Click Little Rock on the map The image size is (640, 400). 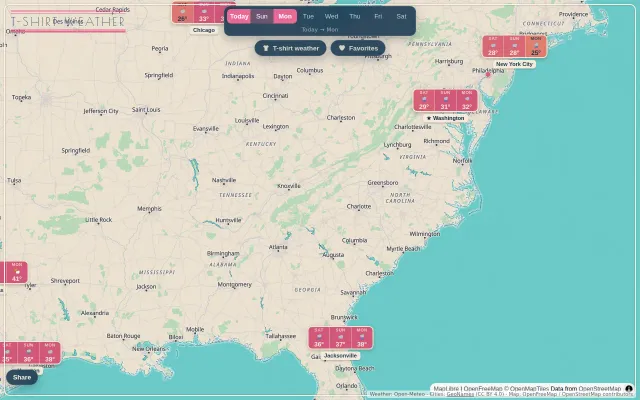click(98, 220)
